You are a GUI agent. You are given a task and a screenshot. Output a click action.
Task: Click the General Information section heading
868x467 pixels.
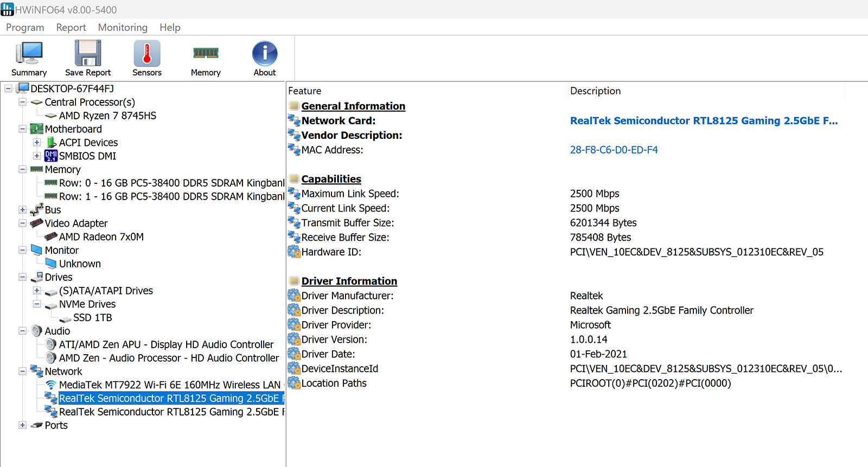coord(353,106)
